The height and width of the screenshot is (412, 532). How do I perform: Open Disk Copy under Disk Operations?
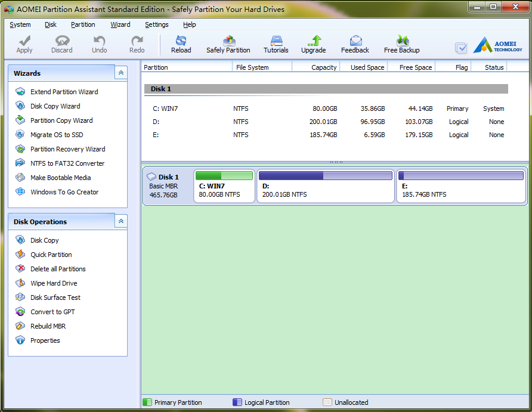click(x=45, y=240)
